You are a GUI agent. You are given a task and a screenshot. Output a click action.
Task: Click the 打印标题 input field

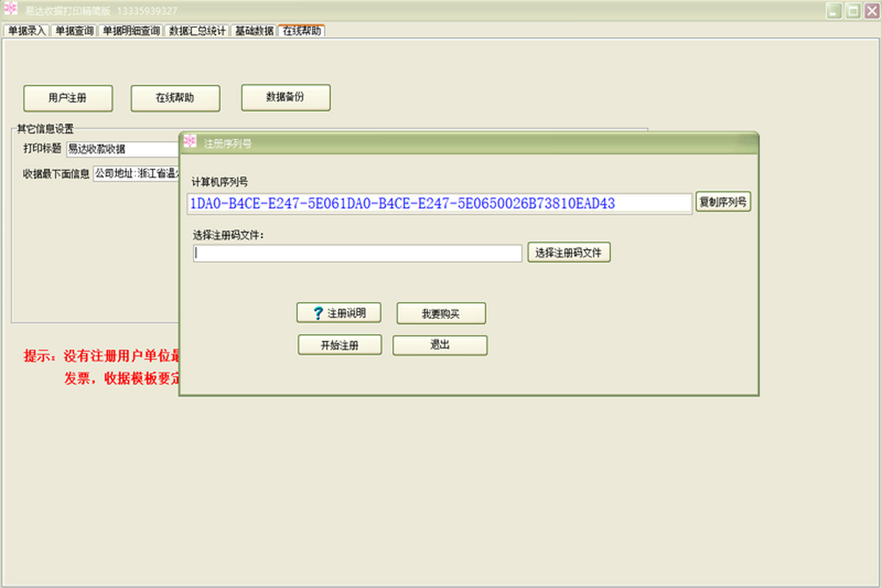click(123, 148)
